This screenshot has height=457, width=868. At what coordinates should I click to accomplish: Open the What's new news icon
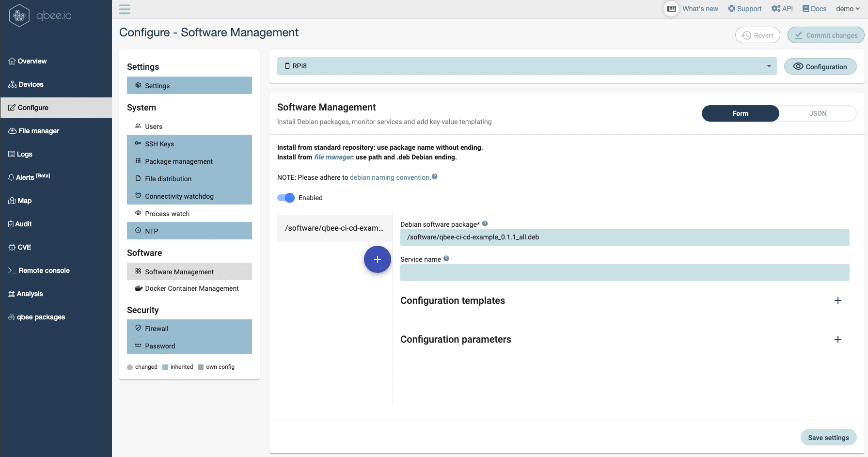point(671,9)
